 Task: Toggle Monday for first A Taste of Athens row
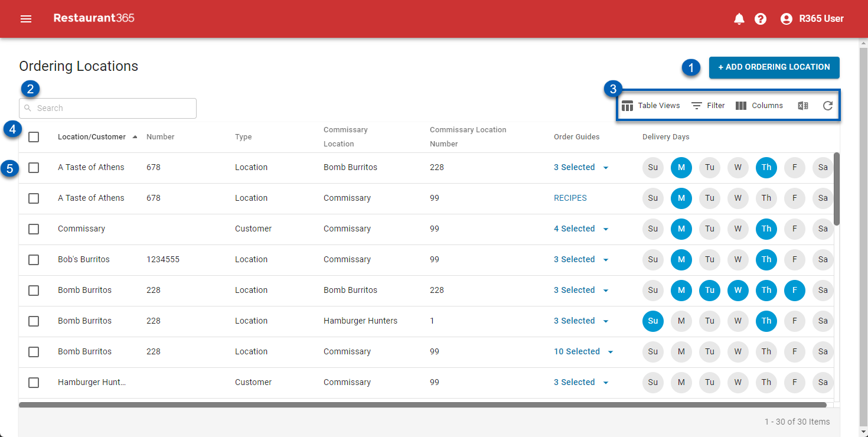(x=681, y=168)
